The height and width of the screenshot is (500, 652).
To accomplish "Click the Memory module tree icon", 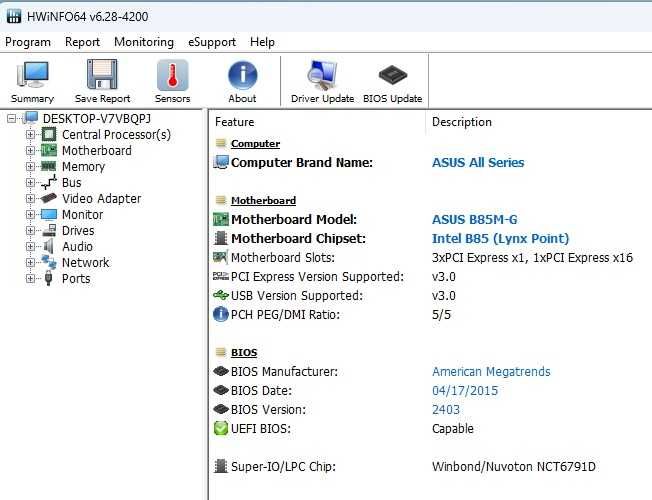I will (49, 166).
